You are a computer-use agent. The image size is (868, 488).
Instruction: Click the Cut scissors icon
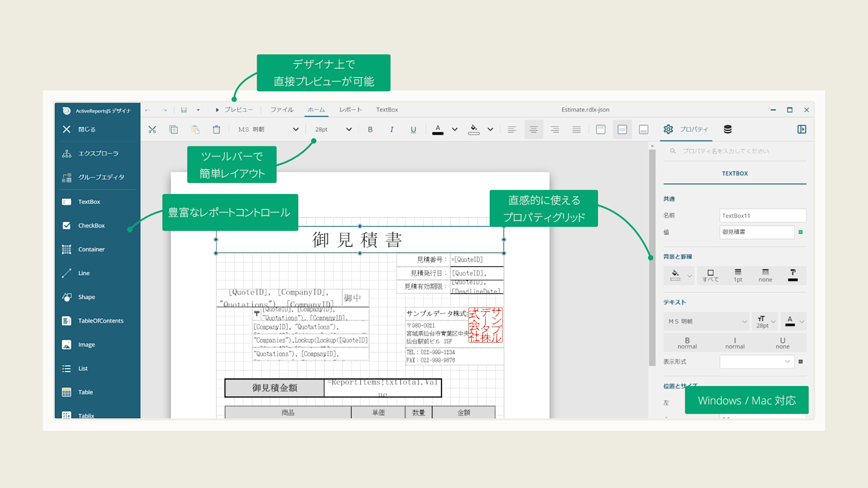152,130
